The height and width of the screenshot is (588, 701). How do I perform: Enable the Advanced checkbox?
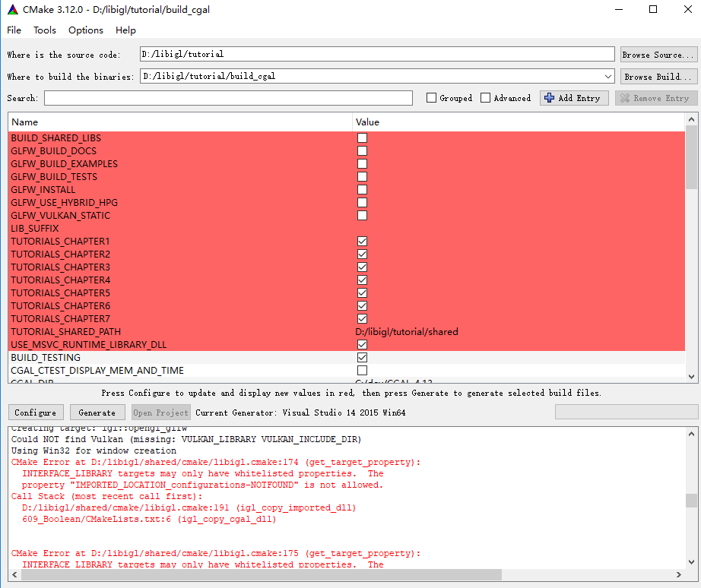(484, 97)
